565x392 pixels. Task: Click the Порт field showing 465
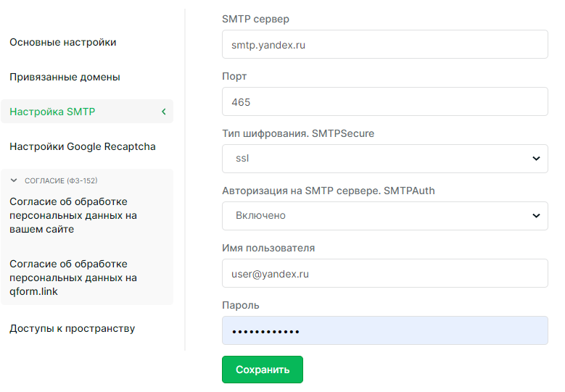pos(385,101)
